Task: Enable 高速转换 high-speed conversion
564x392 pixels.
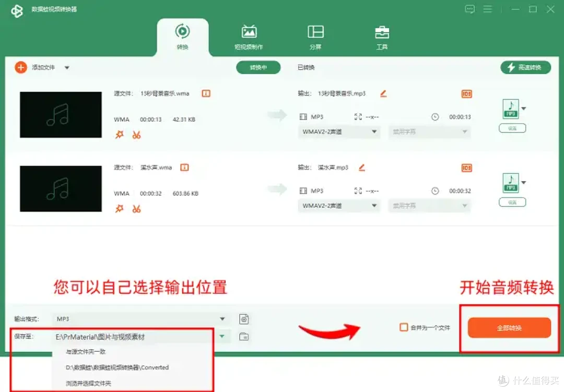Action: click(x=525, y=67)
